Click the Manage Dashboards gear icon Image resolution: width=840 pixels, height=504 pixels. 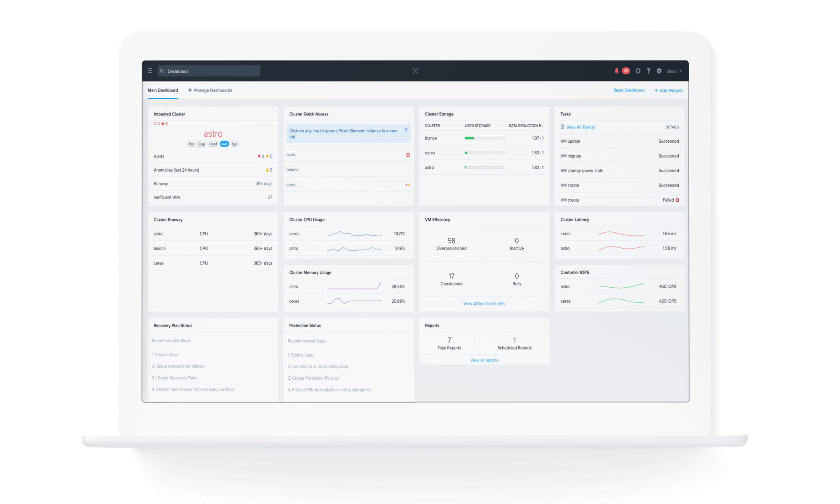190,90
